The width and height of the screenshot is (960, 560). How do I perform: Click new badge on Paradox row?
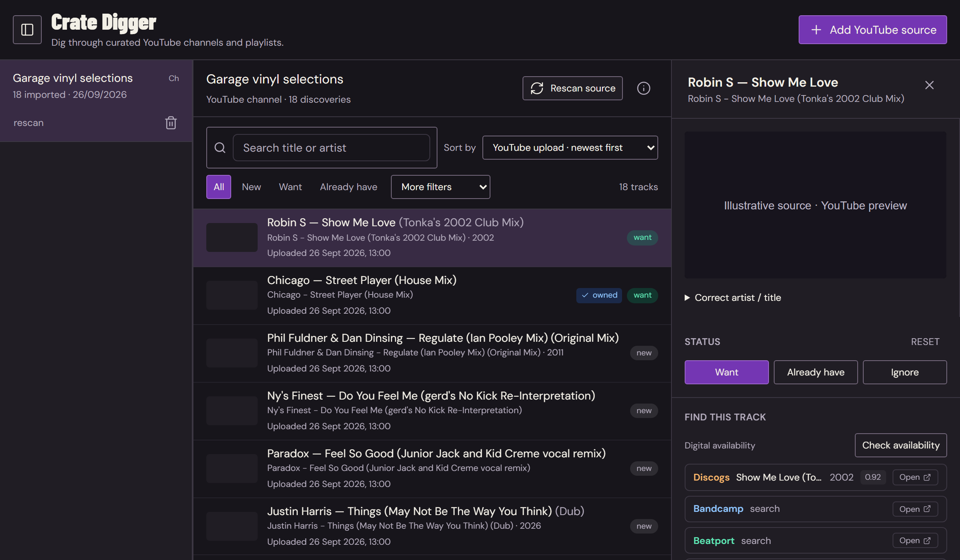644,469
